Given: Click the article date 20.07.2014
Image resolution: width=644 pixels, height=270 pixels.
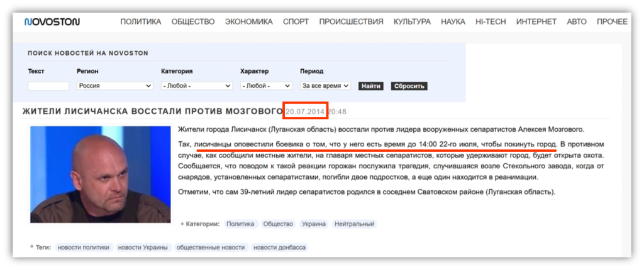Looking at the screenshot, I should (x=305, y=112).
